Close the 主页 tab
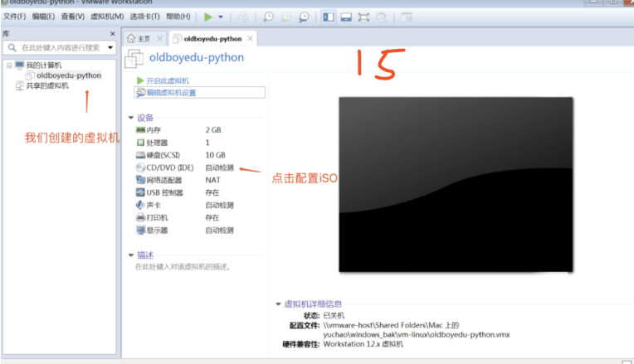Image resolution: width=634 pixels, height=364 pixels. pos(159,38)
